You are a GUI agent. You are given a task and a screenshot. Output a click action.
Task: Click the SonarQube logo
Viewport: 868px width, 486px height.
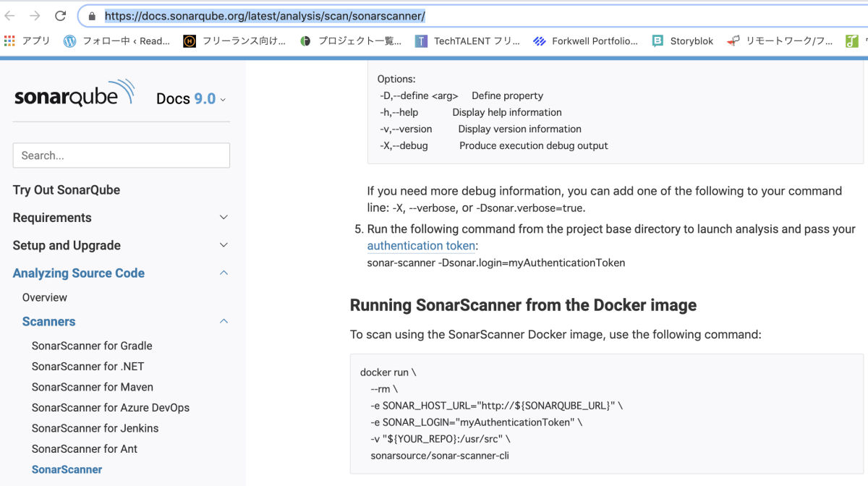coord(75,94)
